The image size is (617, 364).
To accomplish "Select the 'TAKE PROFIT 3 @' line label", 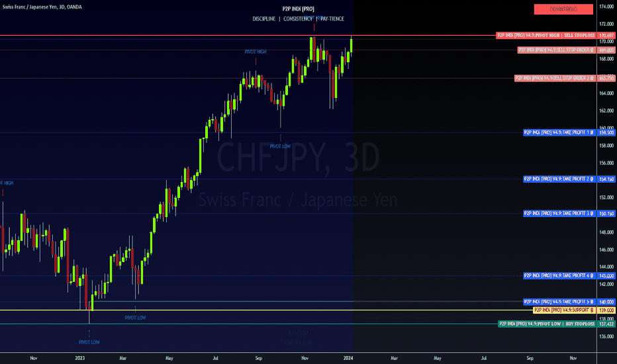I will point(559,213).
